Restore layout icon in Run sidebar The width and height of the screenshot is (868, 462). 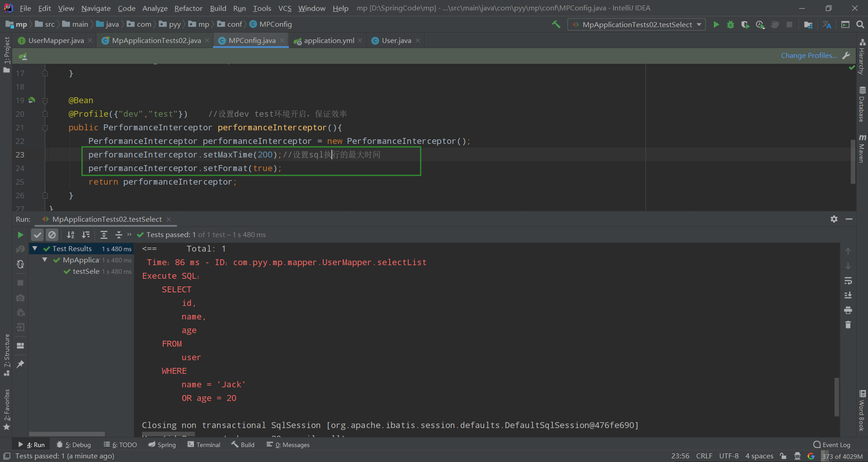[x=20, y=346]
